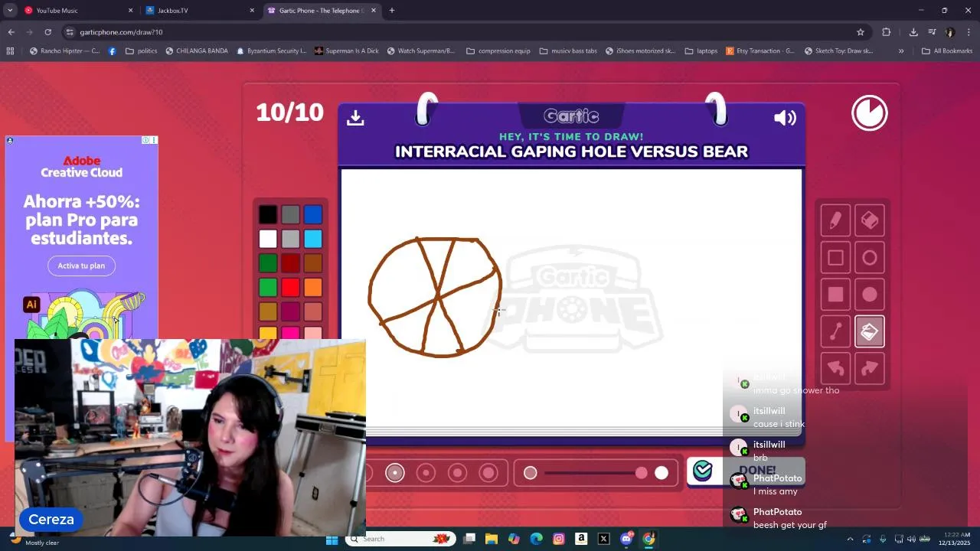Select the fourth brush size option
The height and width of the screenshot is (551, 980).
coord(458,473)
